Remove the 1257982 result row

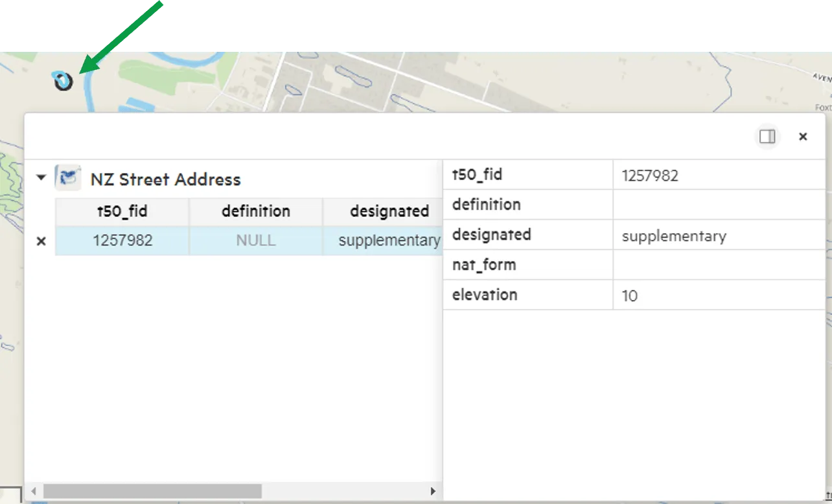(41, 241)
